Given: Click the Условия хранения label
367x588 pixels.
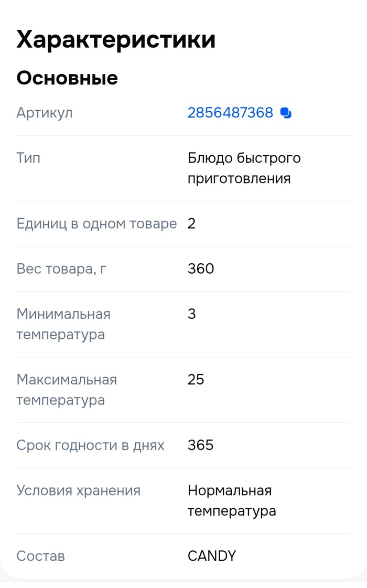Looking at the screenshot, I should tap(79, 490).
